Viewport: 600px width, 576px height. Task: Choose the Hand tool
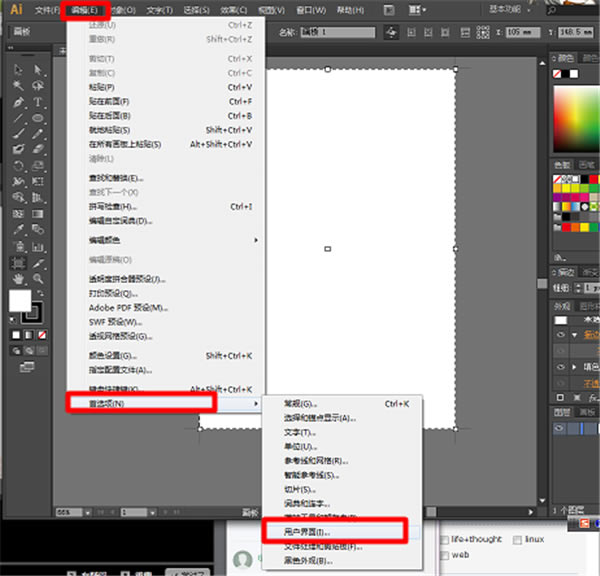[x=19, y=278]
